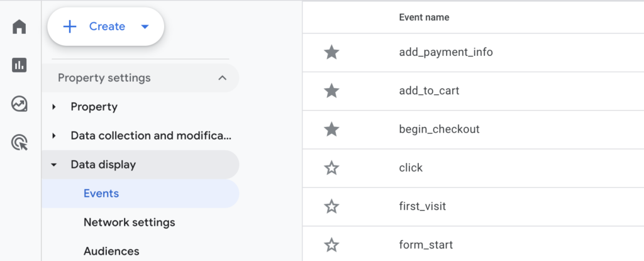Open the Create dropdown arrow
The image size is (644, 261).
(145, 27)
